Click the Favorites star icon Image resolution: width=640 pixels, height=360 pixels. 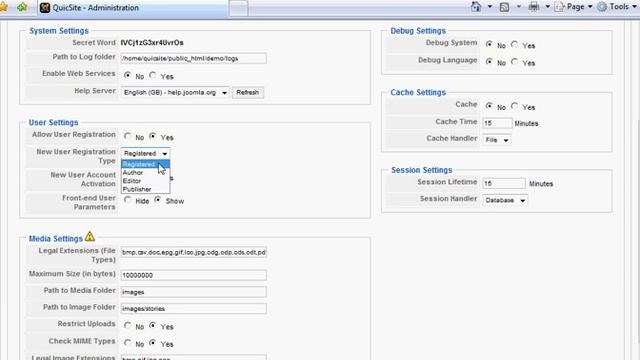click(x=3, y=7)
